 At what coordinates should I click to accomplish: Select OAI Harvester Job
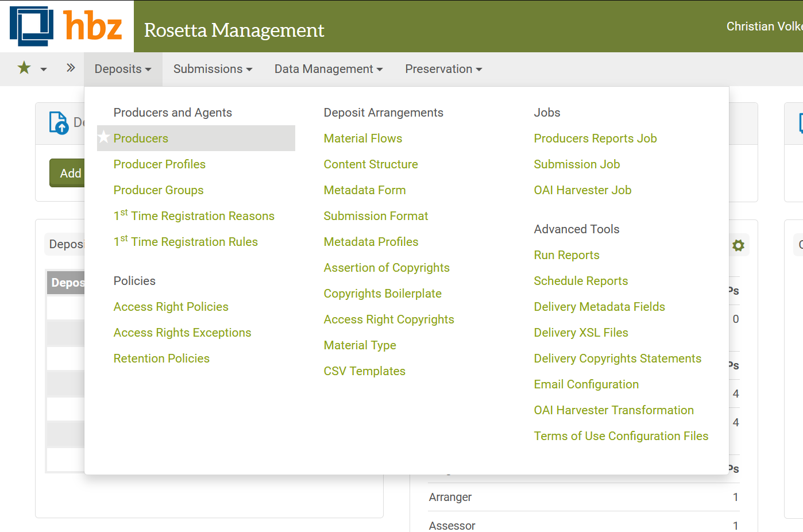pyautogui.click(x=582, y=190)
